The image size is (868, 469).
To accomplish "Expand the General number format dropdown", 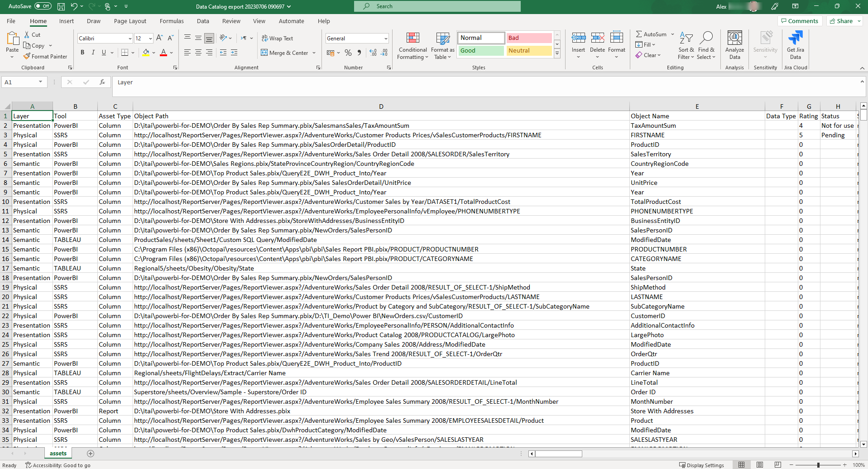I will click(386, 39).
